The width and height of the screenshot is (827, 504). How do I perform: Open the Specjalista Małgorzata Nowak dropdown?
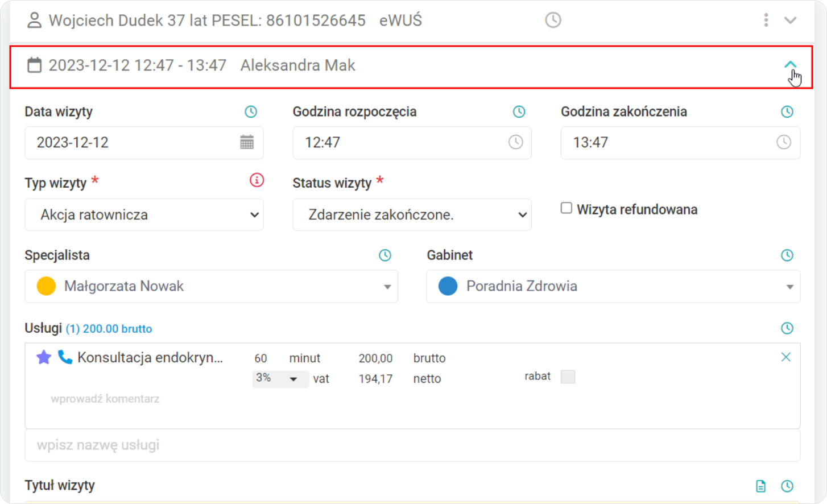(x=211, y=286)
